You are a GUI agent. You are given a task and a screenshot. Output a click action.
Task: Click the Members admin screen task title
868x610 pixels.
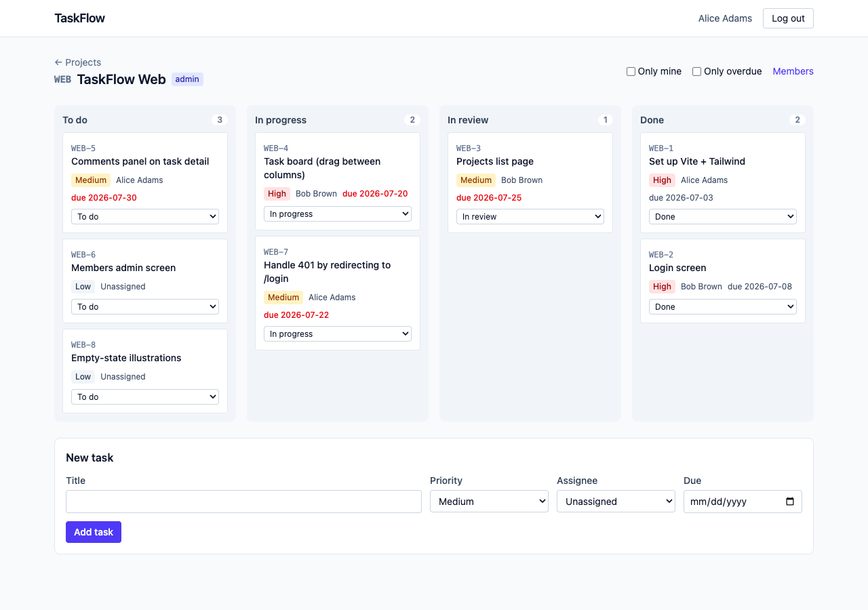[123, 268]
